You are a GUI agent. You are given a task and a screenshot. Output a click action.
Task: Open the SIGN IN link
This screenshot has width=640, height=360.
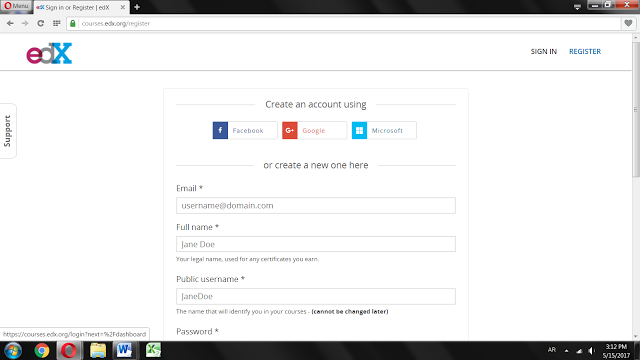click(544, 51)
